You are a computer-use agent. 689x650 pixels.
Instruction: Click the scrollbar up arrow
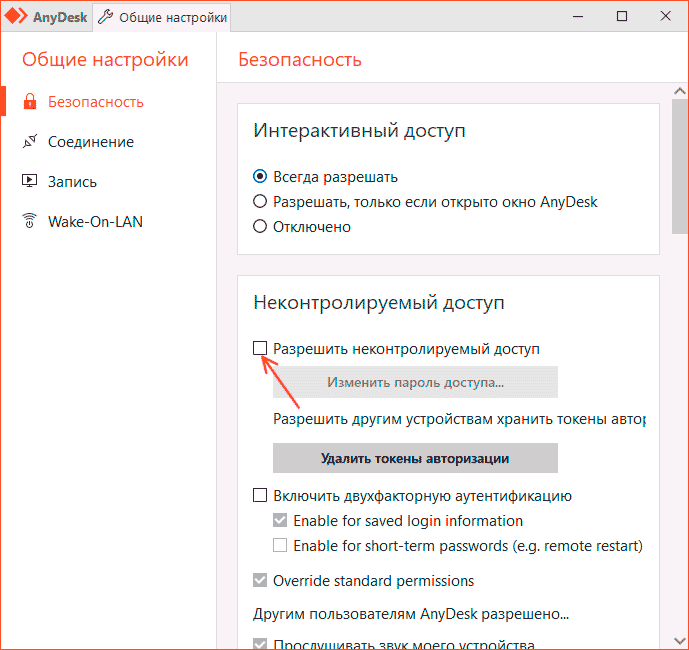[680, 91]
